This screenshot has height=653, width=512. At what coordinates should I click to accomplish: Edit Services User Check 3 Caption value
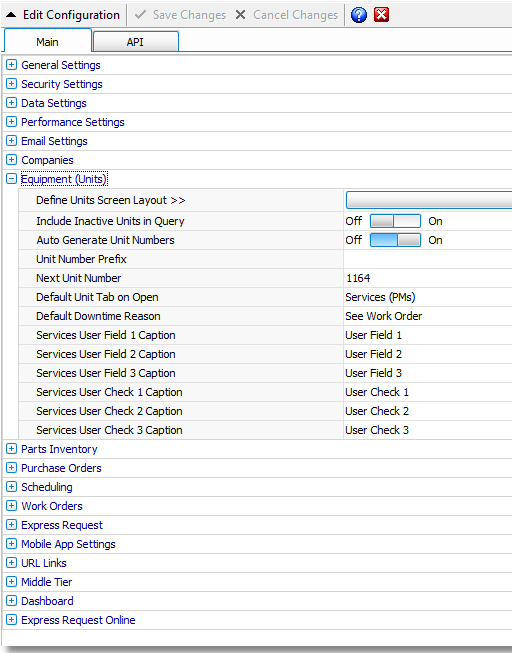click(x=377, y=430)
